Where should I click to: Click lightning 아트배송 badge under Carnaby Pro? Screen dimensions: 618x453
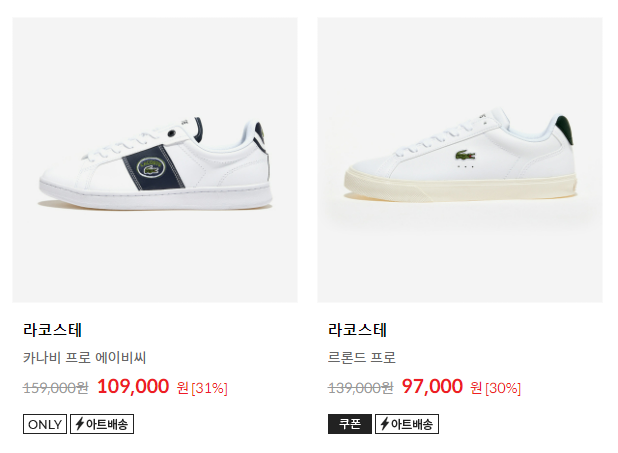click(102, 424)
